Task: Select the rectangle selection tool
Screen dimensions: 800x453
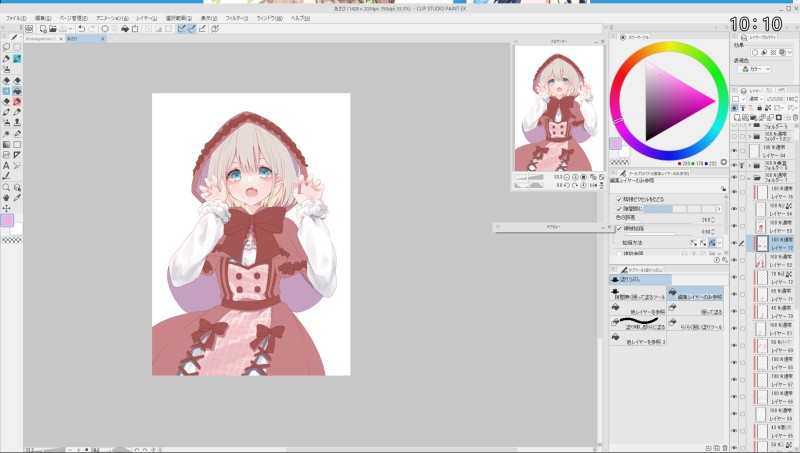Action: [x=17, y=47]
